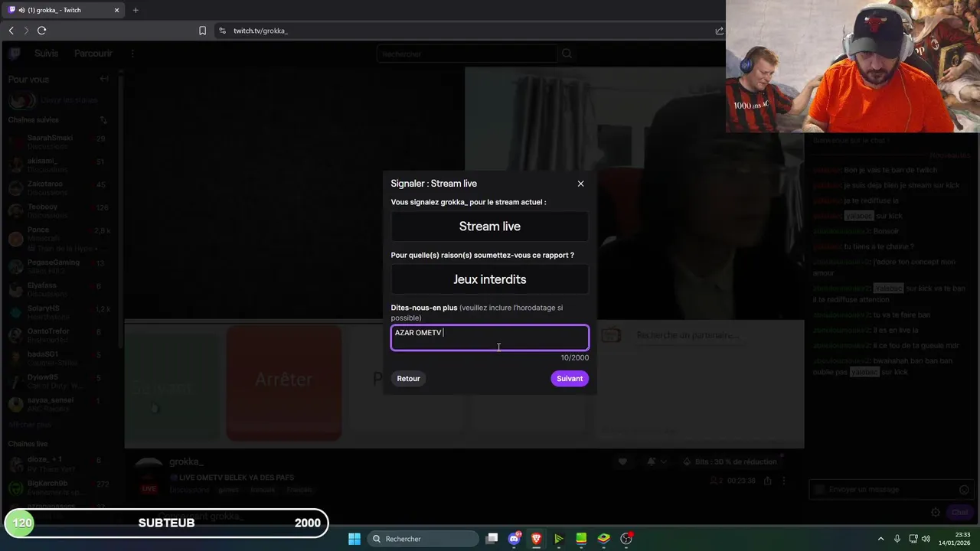Click the Jeux interdits reason box

pyautogui.click(x=490, y=279)
